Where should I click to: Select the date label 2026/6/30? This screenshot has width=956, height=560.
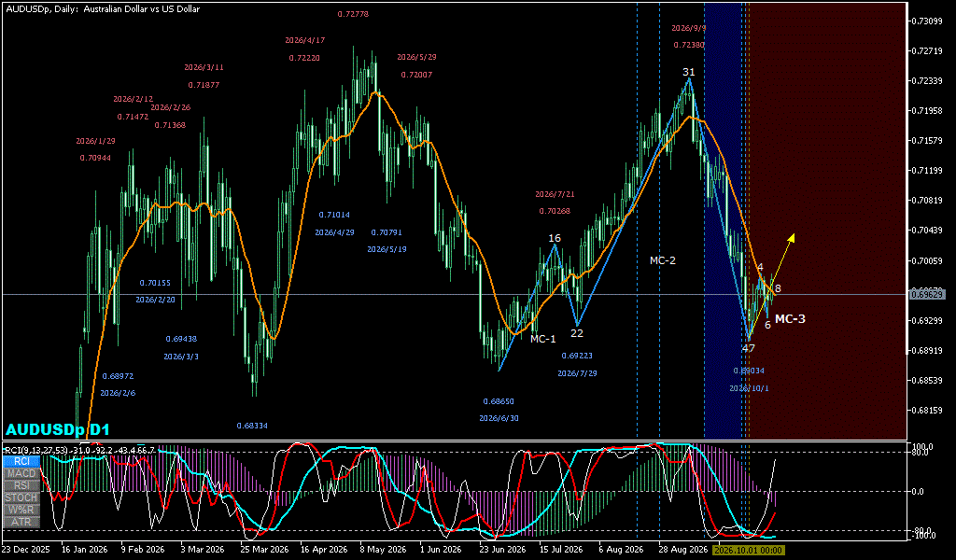499,419
